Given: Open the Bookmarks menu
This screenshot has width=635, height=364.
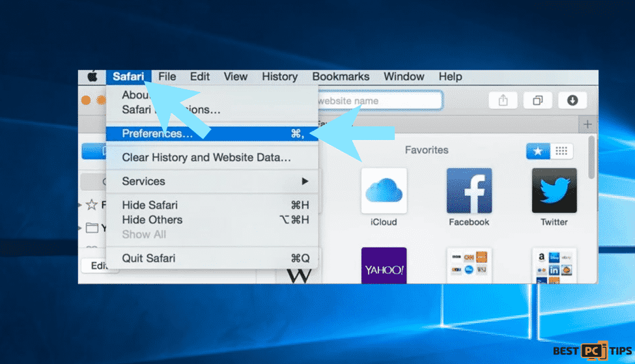Looking at the screenshot, I should (341, 77).
